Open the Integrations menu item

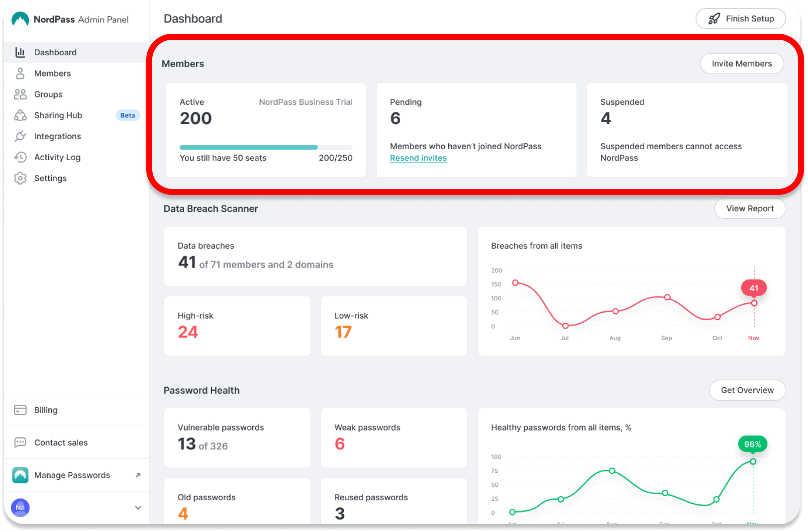pos(76,136)
